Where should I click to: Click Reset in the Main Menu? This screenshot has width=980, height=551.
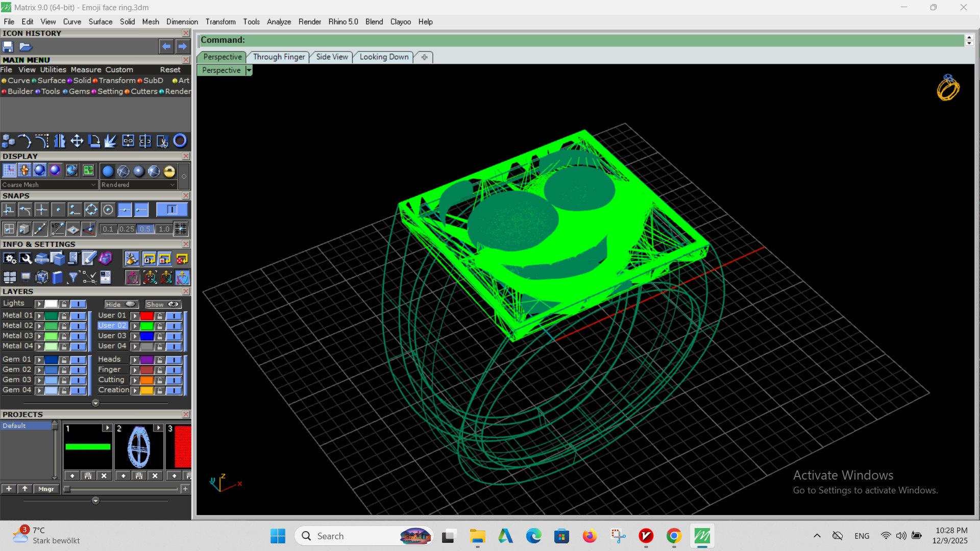(170, 70)
